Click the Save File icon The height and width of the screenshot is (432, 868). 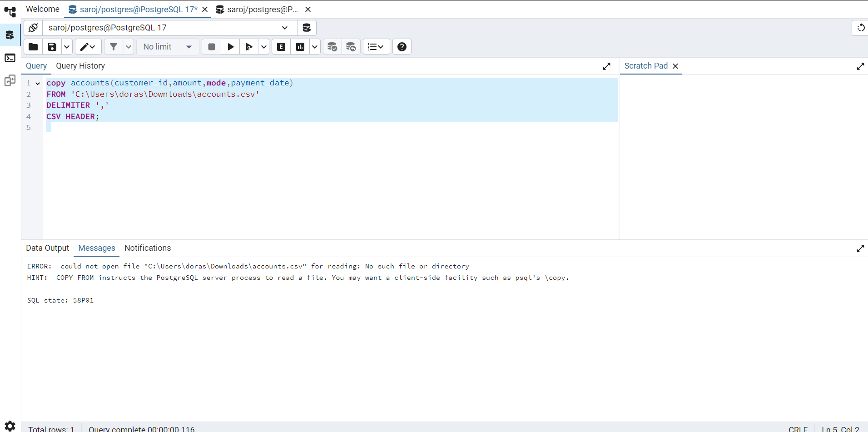52,47
